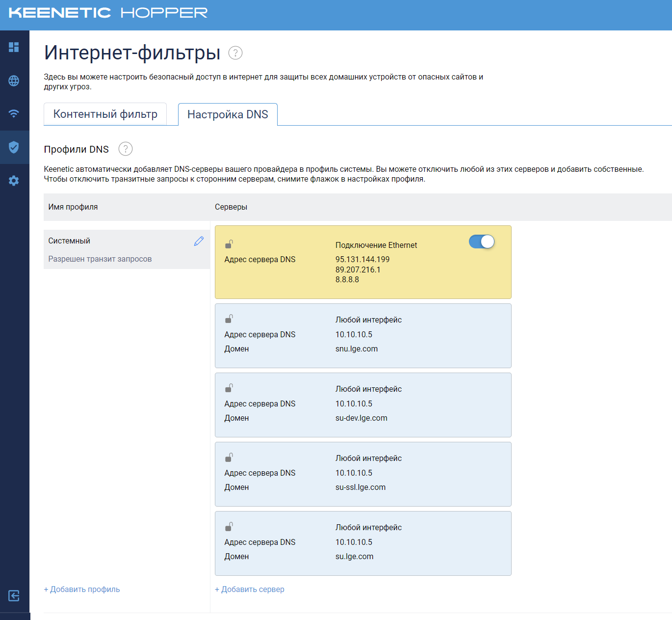This screenshot has height=620, width=672.
Task: Open the Wi-Fi networks section in sidebar
Action: [14, 113]
